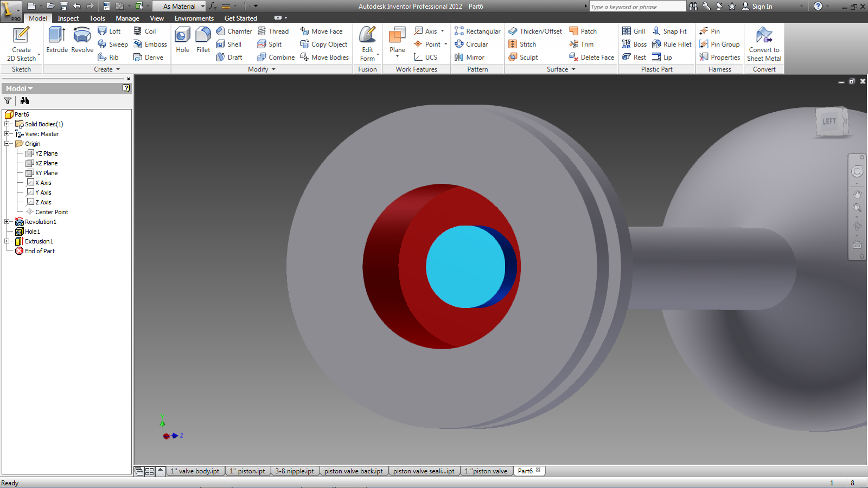Click Convert to Sheet Metal
This screenshot has height=488, width=868.
click(x=764, y=43)
